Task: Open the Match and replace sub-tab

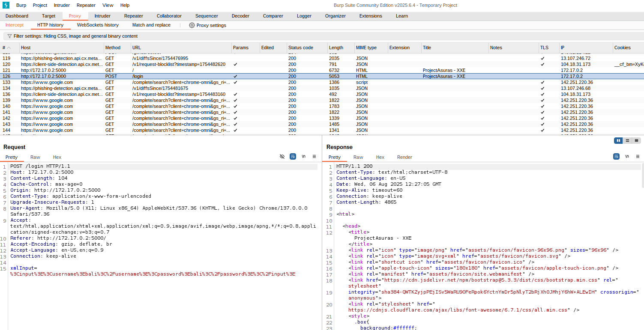Action: point(151,25)
